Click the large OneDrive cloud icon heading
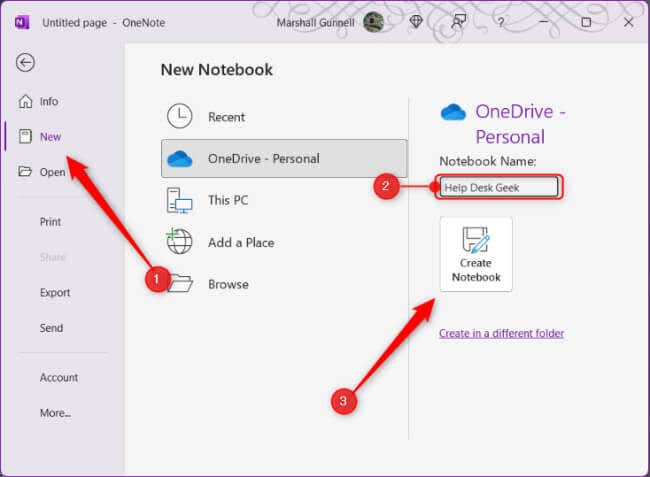The image size is (650, 477). (453, 112)
